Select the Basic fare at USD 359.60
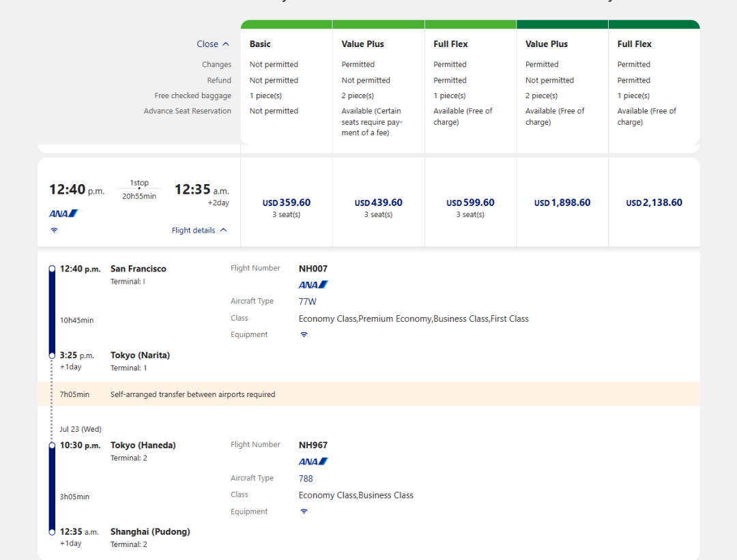Viewport: 737px width, 560px height. [x=287, y=203]
